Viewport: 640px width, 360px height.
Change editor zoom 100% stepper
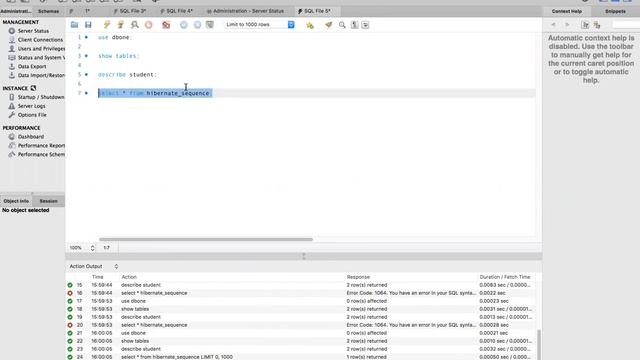[x=93, y=248]
